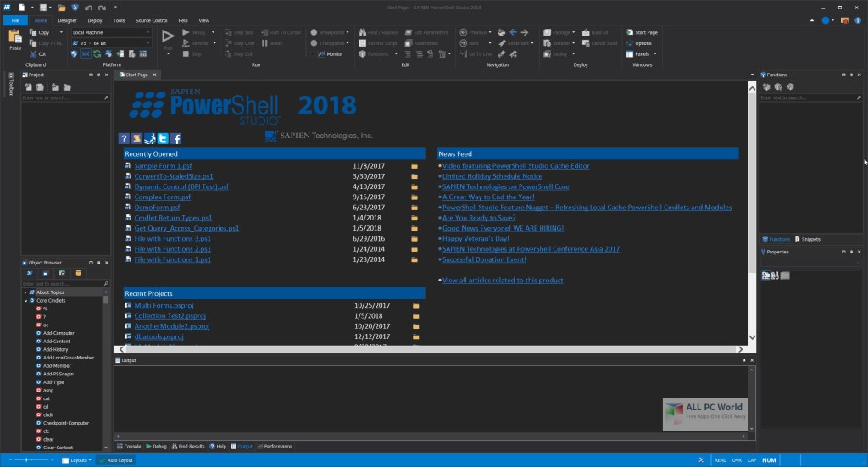Expand the Copy dropdown arrow
Image resolution: width=868 pixels, height=467 pixels.
pos(61,33)
